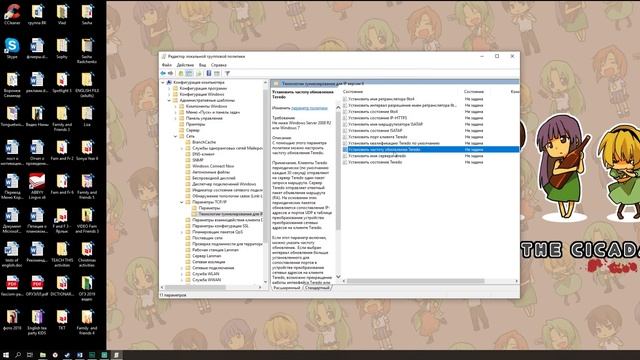Open the Действие menu
The image size is (640, 360).
(x=185, y=65)
